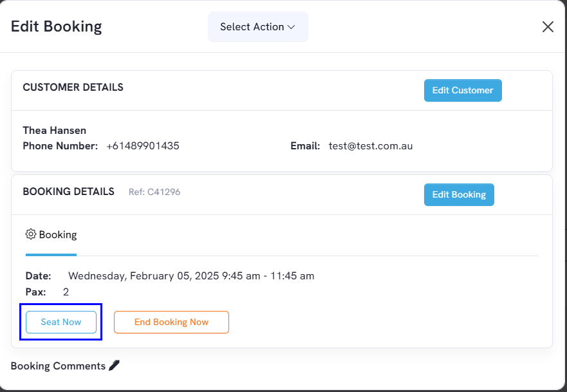Click the blue Edit Booking button
The width and height of the screenshot is (567, 392).
pyautogui.click(x=459, y=194)
